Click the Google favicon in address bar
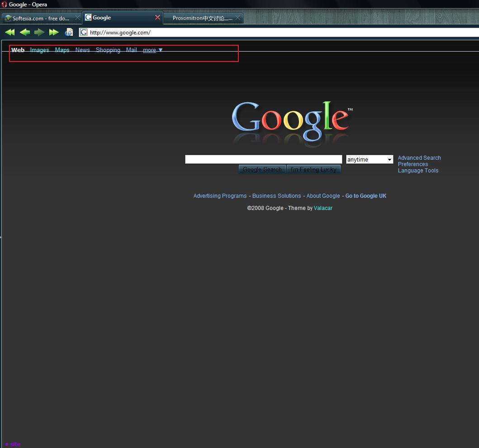 pos(84,33)
